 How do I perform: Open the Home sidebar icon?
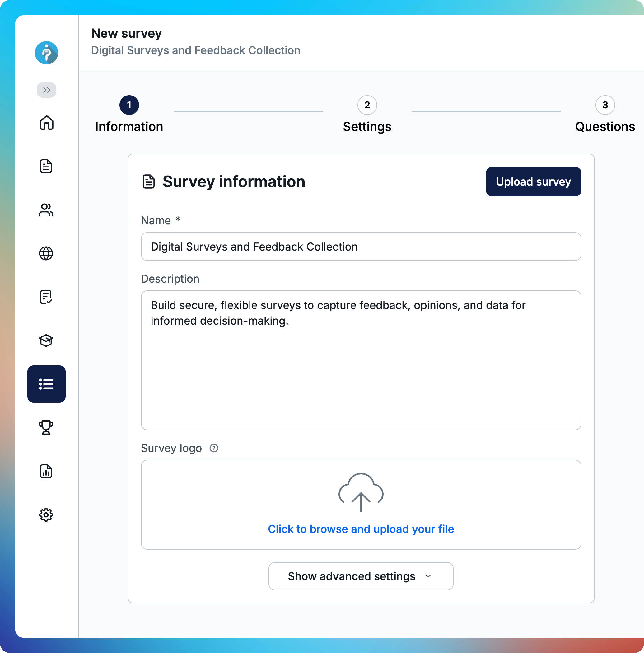(x=46, y=123)
